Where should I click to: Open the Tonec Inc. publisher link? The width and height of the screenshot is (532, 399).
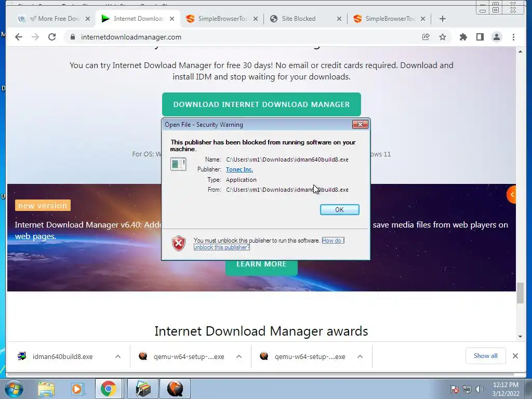[x=239, y=169]
